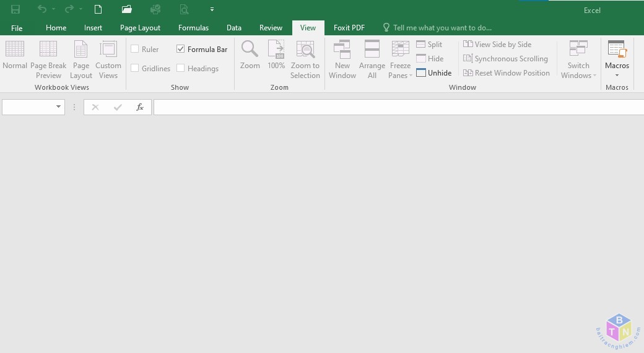644x353 pixels.
Task: Open the File tab
Action: click(x=17, y=28)
